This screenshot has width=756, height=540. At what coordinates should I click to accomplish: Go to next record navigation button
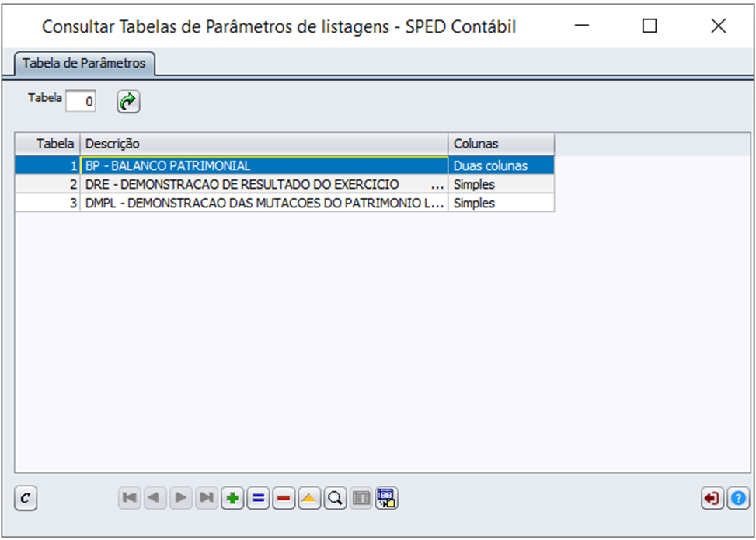180,498
